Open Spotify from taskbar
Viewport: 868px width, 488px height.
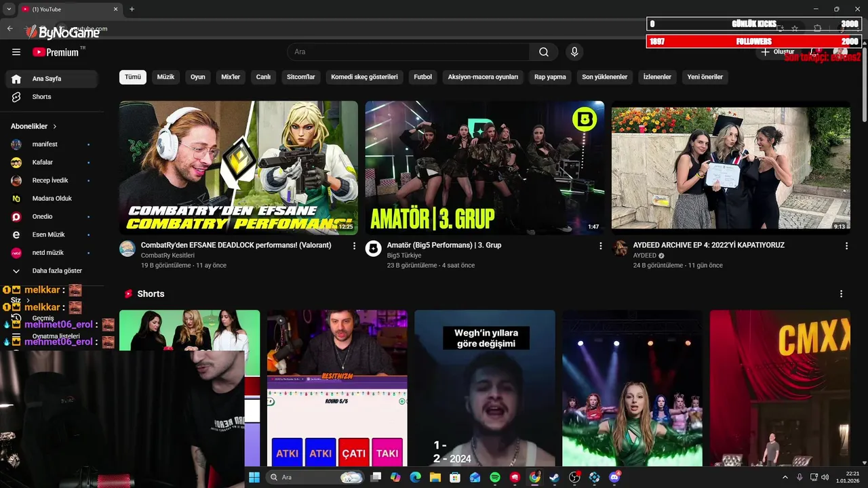click(x=495, y=477)
